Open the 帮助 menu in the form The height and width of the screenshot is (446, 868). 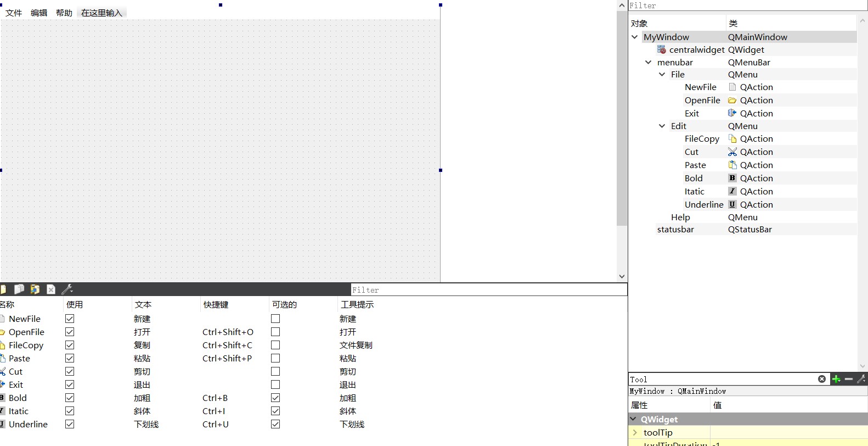pos(64,13)
